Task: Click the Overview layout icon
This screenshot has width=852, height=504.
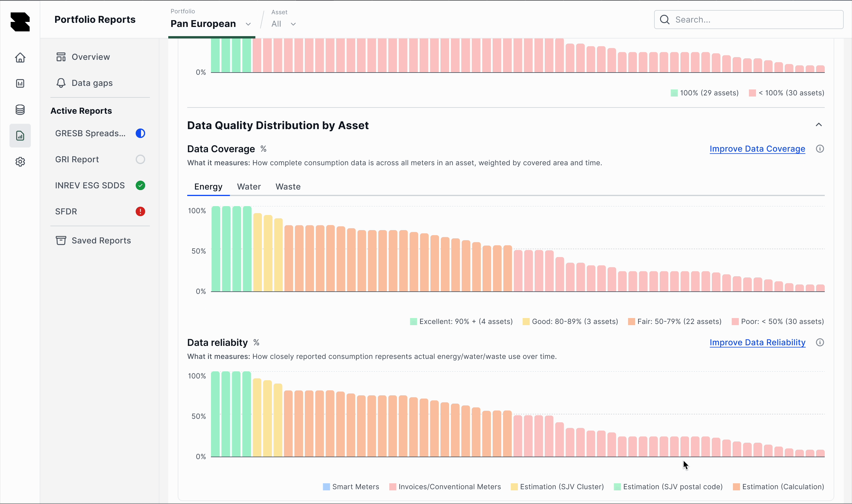Action: pyautogui.click(x=61, y=57)
